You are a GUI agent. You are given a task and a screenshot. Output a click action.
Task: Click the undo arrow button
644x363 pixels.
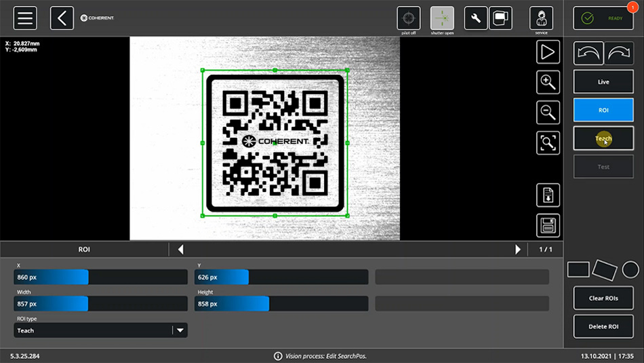[588, 54]
